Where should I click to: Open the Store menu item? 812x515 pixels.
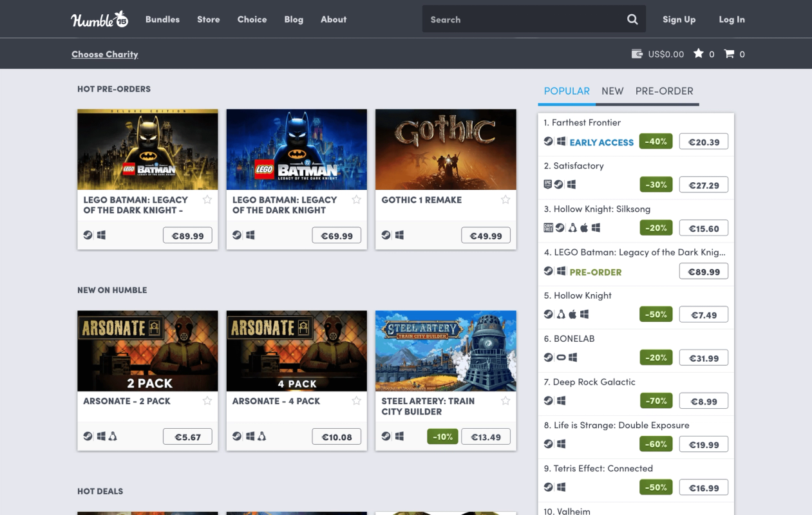click(x=209, y=19)
